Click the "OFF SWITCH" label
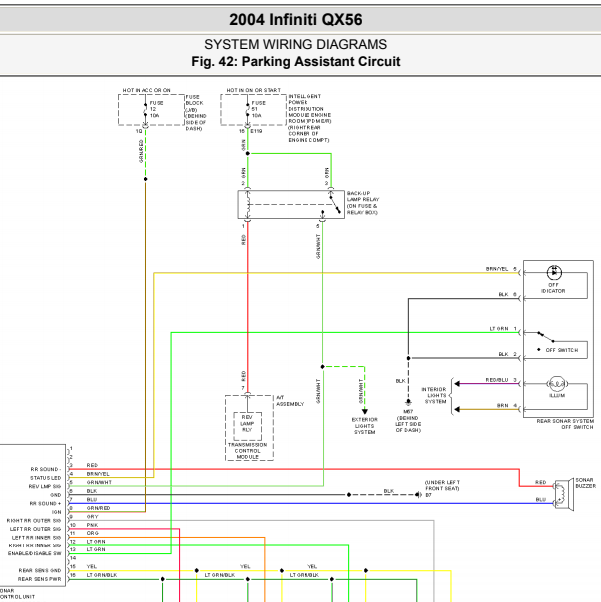This screenshot has height=602, width=601. (562, 350)
